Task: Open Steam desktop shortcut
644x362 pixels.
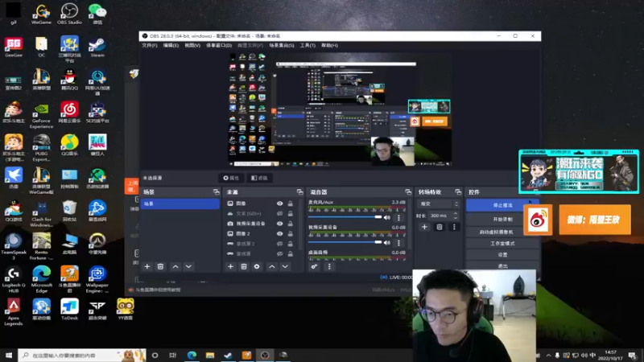Action: pos(97,47)
